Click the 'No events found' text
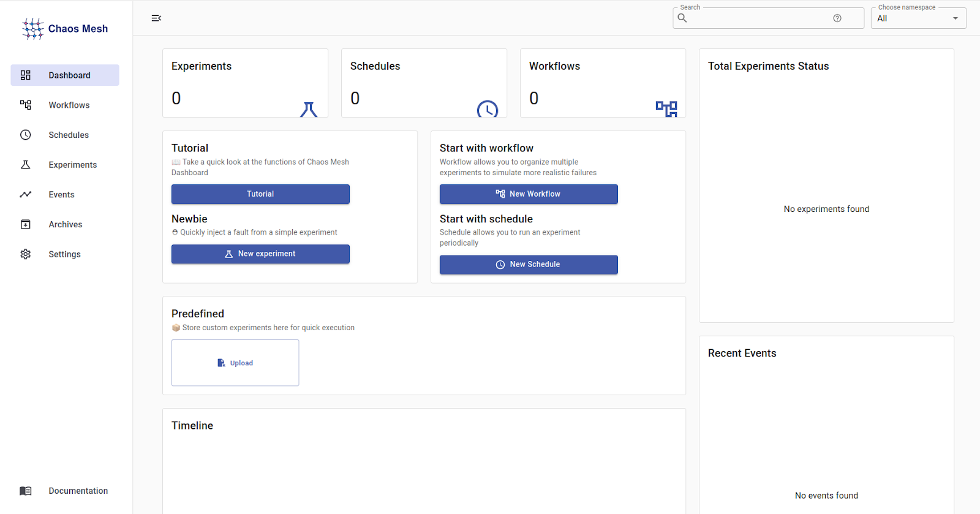 pos(826,496)
